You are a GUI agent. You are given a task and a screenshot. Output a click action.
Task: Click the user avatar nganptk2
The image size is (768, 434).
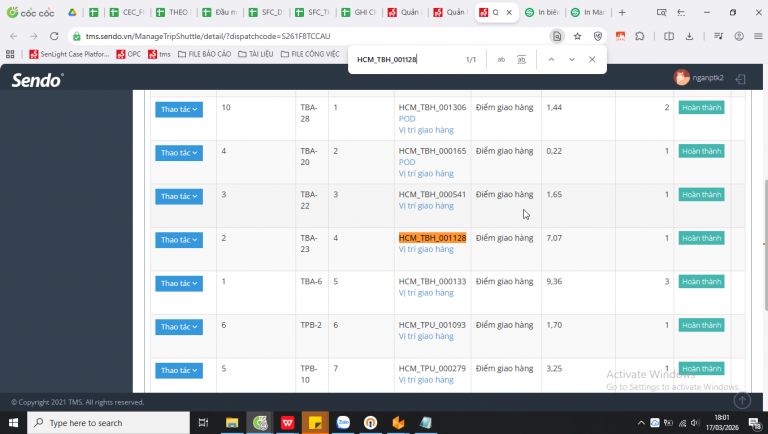(681, 77)
